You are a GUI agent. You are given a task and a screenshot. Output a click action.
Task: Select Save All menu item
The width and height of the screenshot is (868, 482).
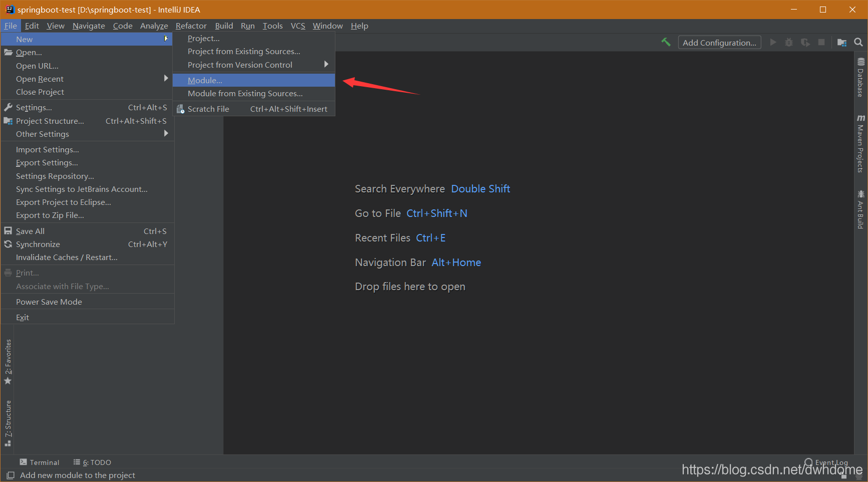(x=87, y=231)
